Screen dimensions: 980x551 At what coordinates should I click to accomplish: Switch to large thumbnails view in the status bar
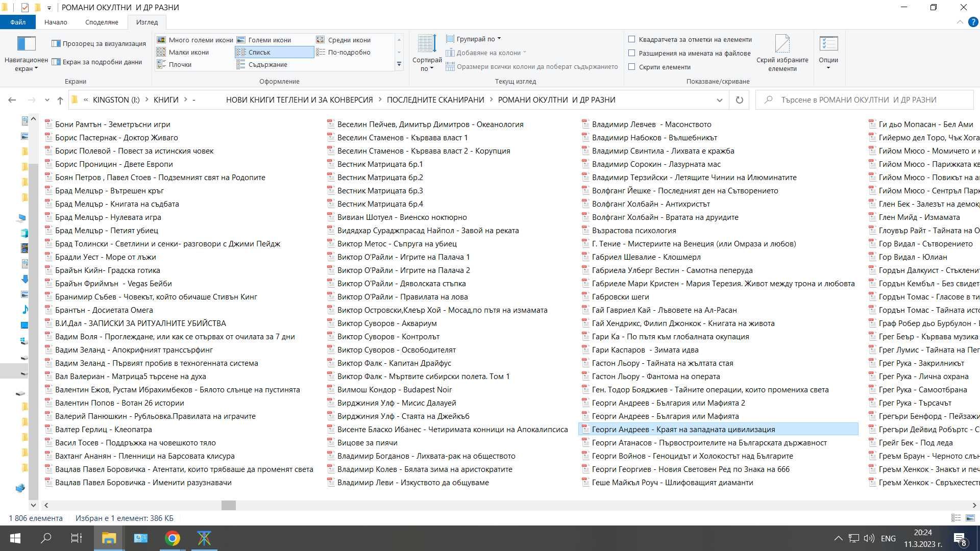[970, 518]
